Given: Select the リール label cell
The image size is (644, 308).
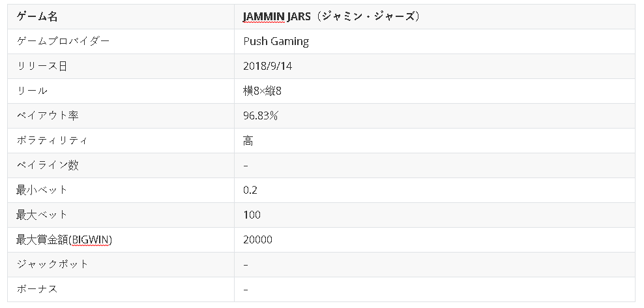Looking at the screenshot, I should click(x=121, y=91).
